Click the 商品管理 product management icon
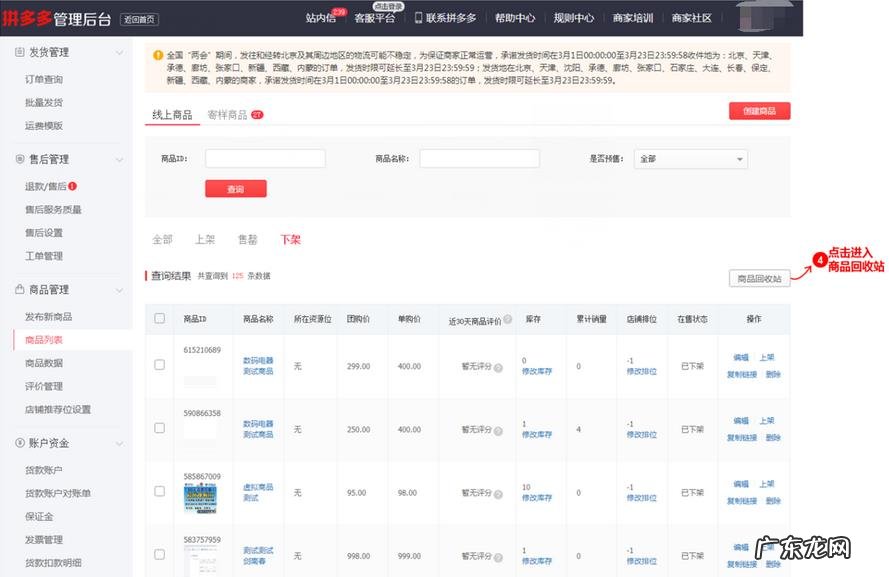Viewport: 889px width, 577px height. pyautogui.click(x=19, y=288)
